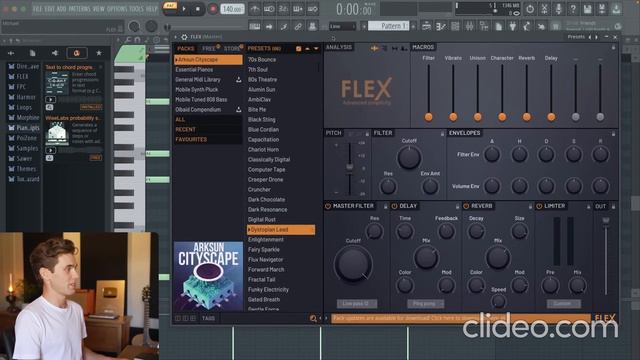Download the General Midi Library pack icon
The width and height of the screenshot is (640, 360).
pyautogui.click(x=238, y=80)
